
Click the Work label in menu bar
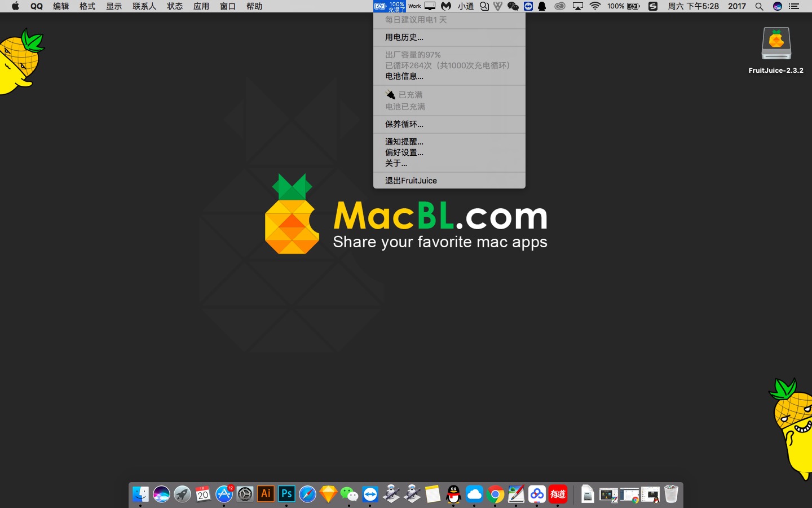click(x=414, y=6)
